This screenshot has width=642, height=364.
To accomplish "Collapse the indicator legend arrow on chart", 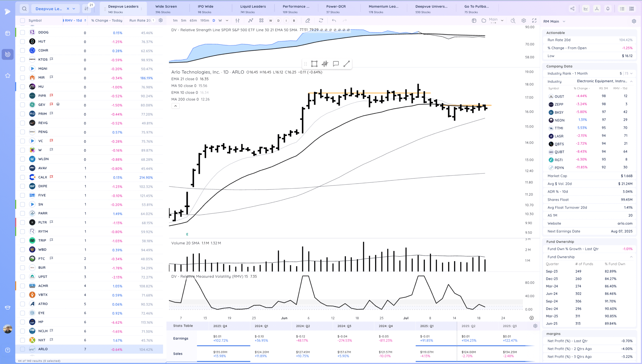I will tap(176, 106).
